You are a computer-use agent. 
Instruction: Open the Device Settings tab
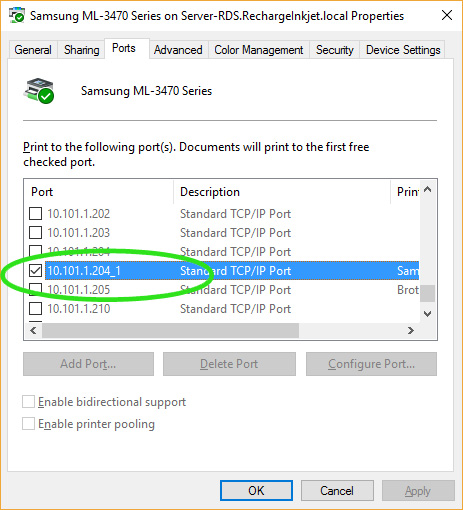click(x=403, y=50)
